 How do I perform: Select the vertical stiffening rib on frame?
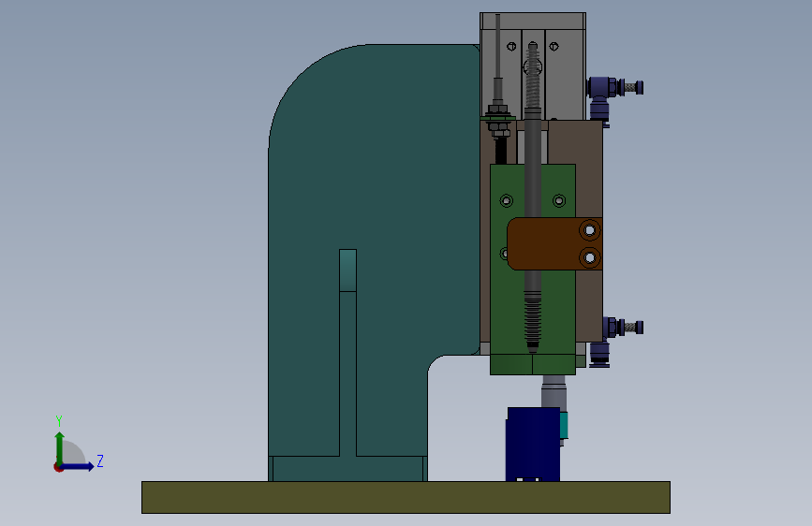(348, 352)
